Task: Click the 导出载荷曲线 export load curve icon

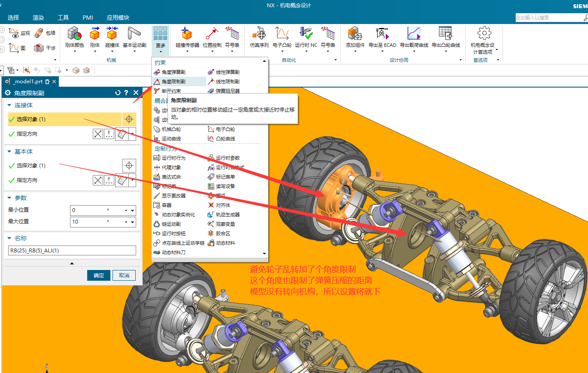Action: 414,33
